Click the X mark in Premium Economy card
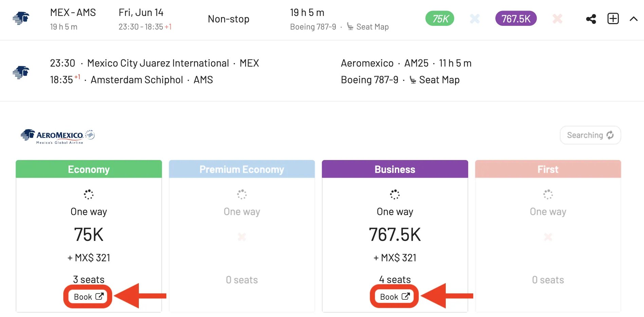 [242, 236]
